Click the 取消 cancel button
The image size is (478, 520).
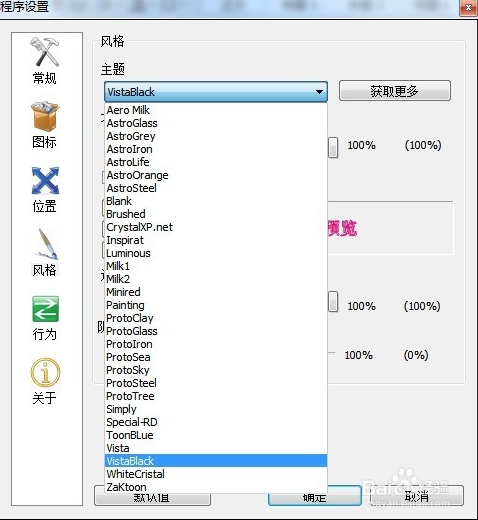pos(417,497)
